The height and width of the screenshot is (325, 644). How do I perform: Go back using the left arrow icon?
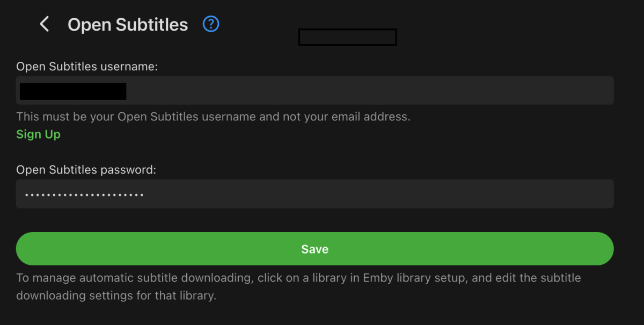[x=45, y=24]
